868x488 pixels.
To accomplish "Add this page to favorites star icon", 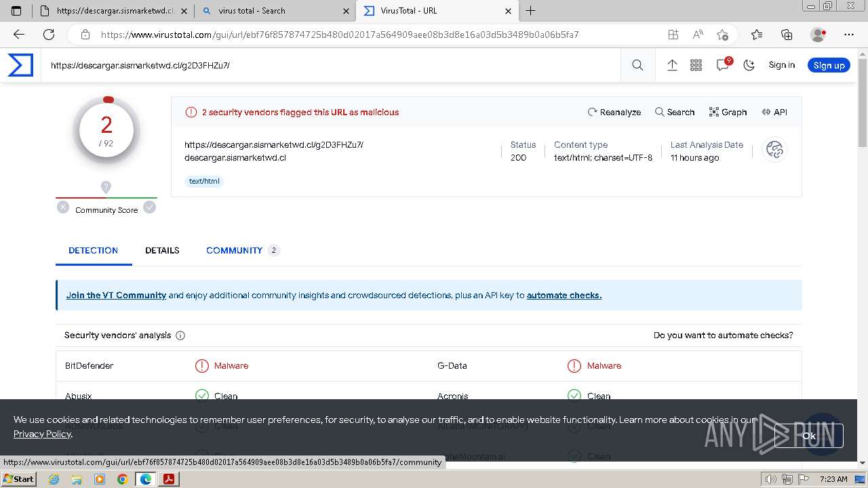I will click(722, 35).
